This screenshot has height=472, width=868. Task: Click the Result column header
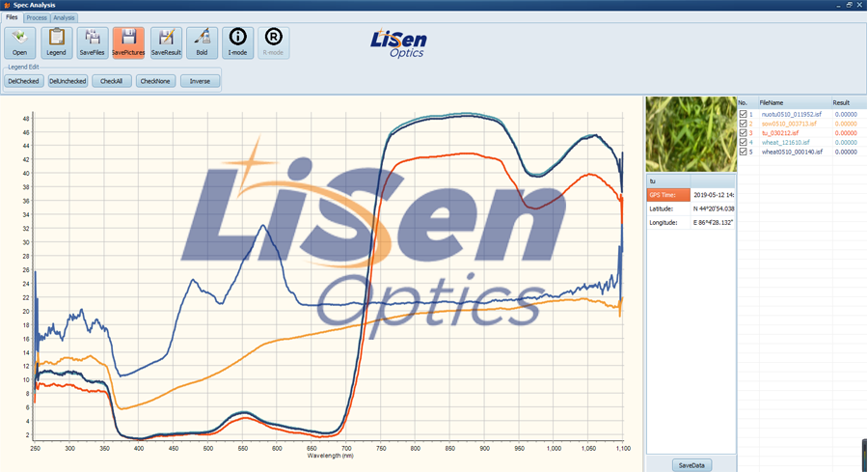click(848, 102)
